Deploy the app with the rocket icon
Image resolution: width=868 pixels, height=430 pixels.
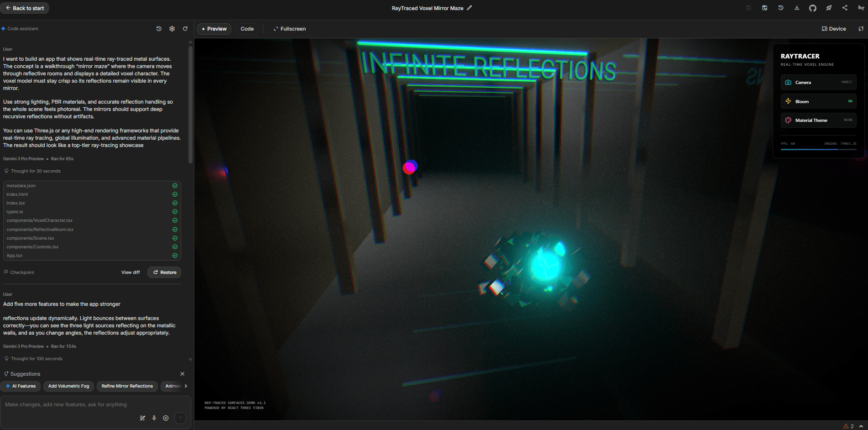(829, 8)
